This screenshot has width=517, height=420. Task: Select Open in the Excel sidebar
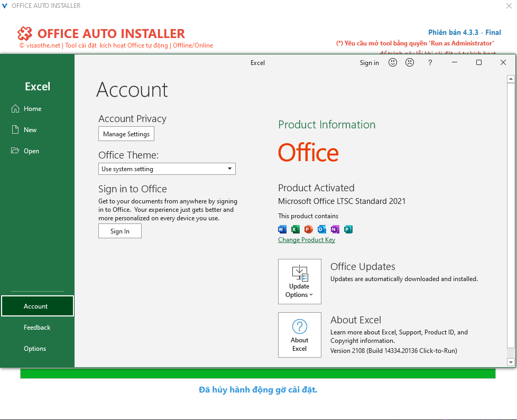tap(37, 151)
